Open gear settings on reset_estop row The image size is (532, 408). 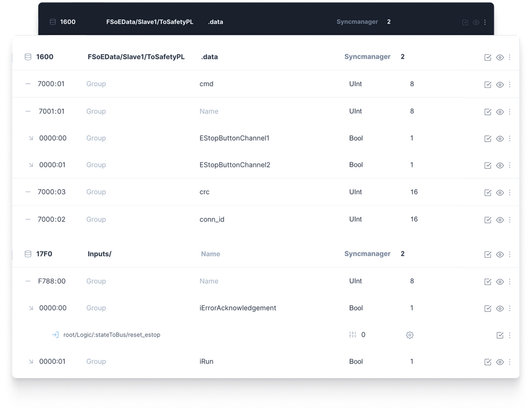point(410,335)
